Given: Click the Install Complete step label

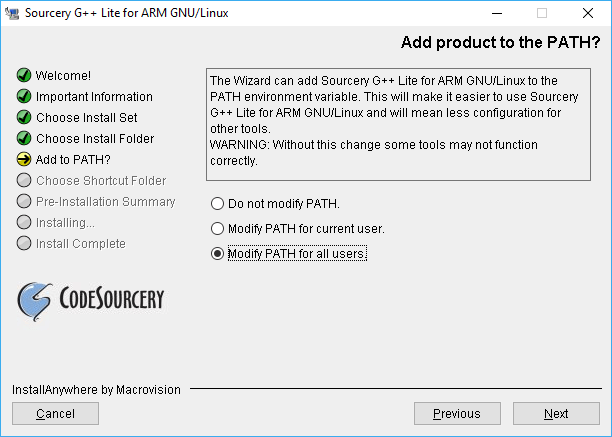Looking at the screenshot, I should tap(81, 244).
